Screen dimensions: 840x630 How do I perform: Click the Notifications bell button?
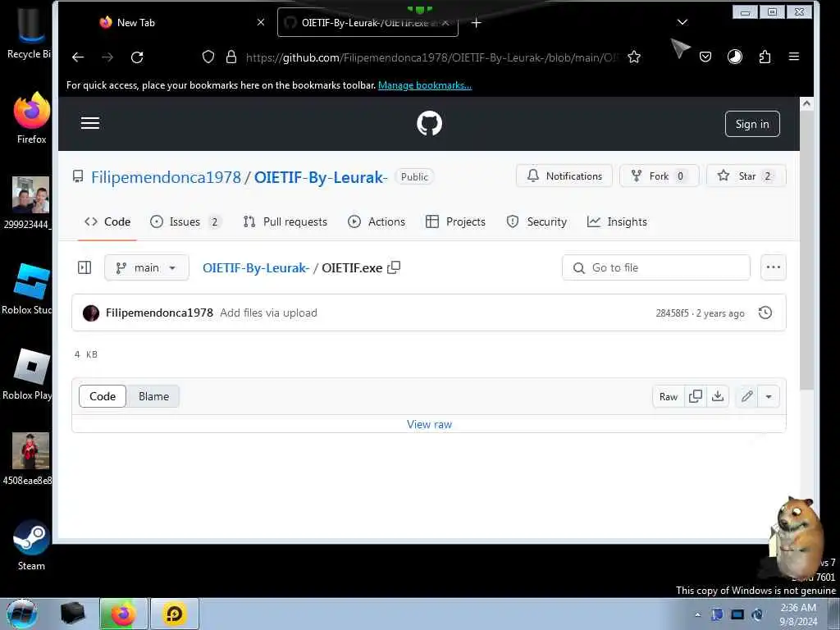pos(564,176)
